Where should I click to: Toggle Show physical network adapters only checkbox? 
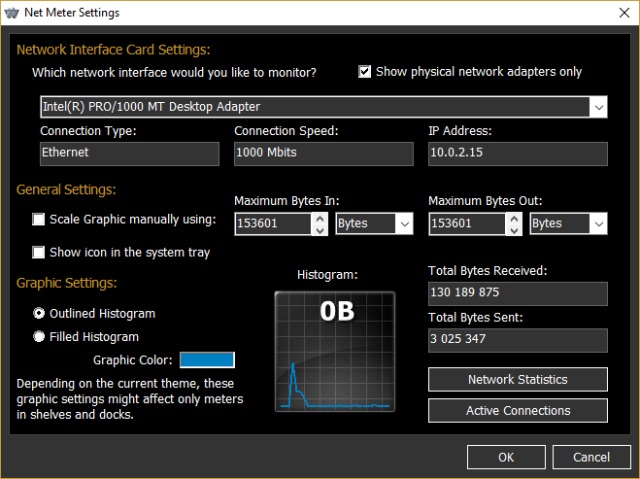coord(365,72)
